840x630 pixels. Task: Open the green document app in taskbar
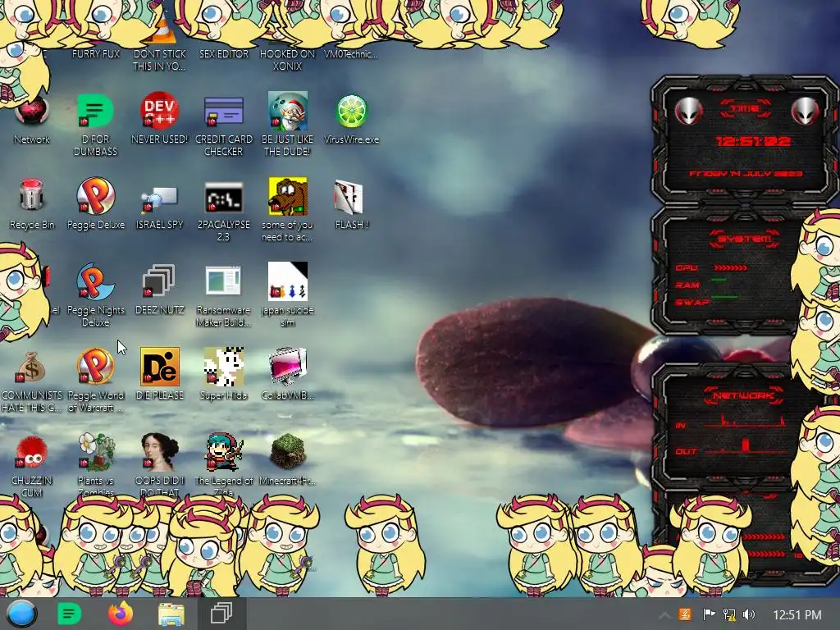(x=69, y=614)
